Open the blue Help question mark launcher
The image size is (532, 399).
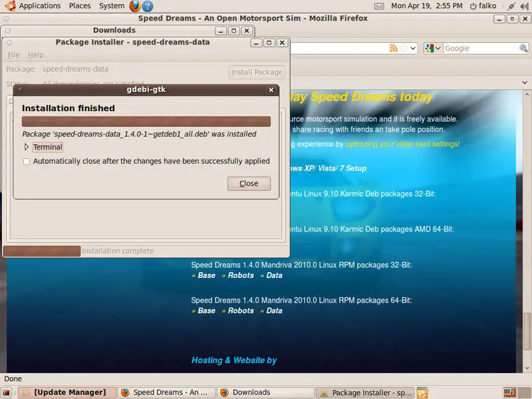point(148,6)
